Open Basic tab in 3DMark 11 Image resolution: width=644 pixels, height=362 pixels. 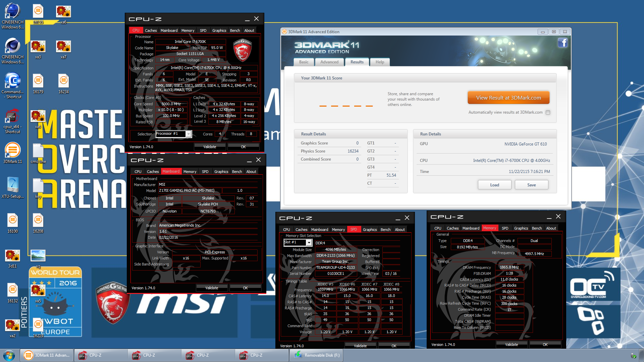[304, 62]
